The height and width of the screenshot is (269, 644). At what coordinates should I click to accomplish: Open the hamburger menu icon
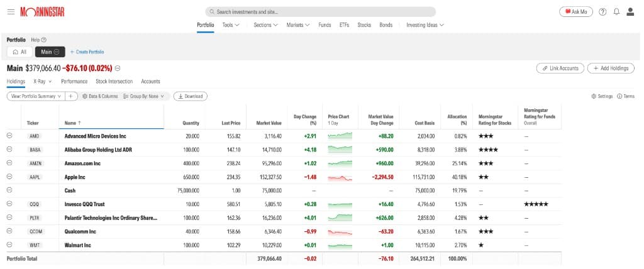tap(11, 12)
